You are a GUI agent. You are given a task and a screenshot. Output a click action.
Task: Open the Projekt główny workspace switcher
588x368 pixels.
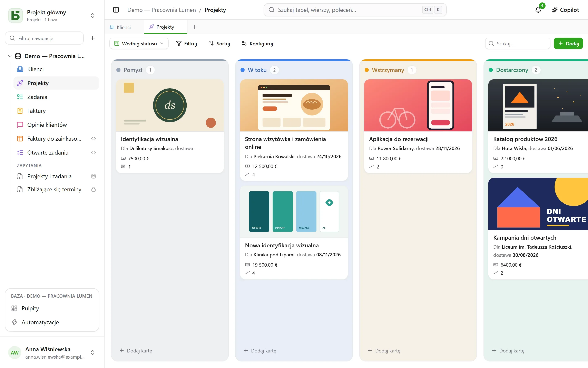[92, 16]
